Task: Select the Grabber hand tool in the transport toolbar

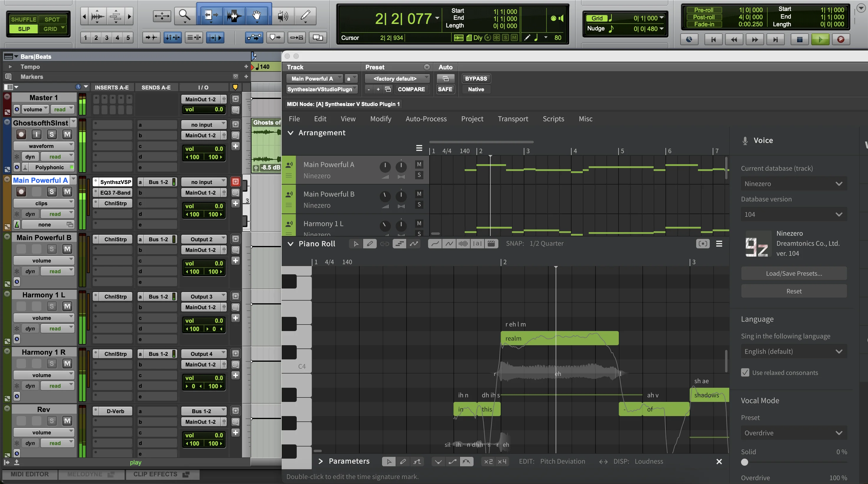Action: coord(257,16)
